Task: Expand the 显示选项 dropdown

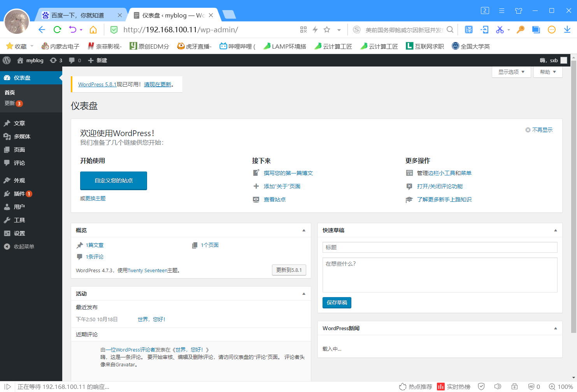Action: [x=511, y=72]
